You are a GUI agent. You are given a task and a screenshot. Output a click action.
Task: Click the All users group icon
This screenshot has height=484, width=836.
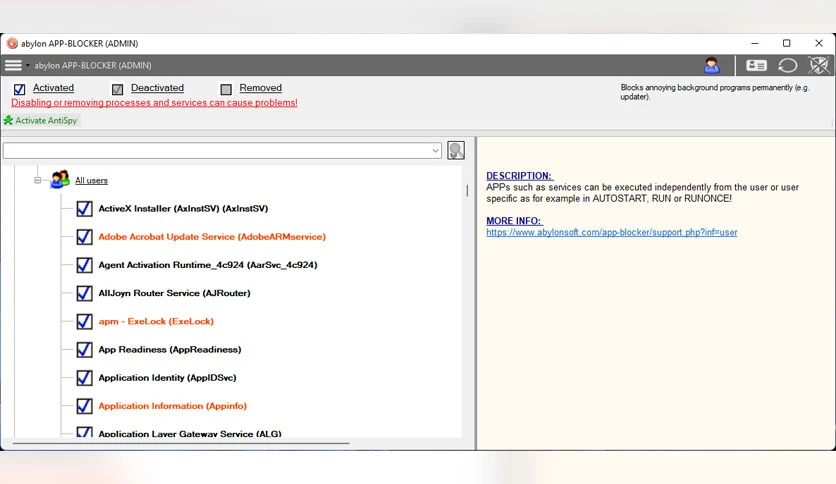60,180
